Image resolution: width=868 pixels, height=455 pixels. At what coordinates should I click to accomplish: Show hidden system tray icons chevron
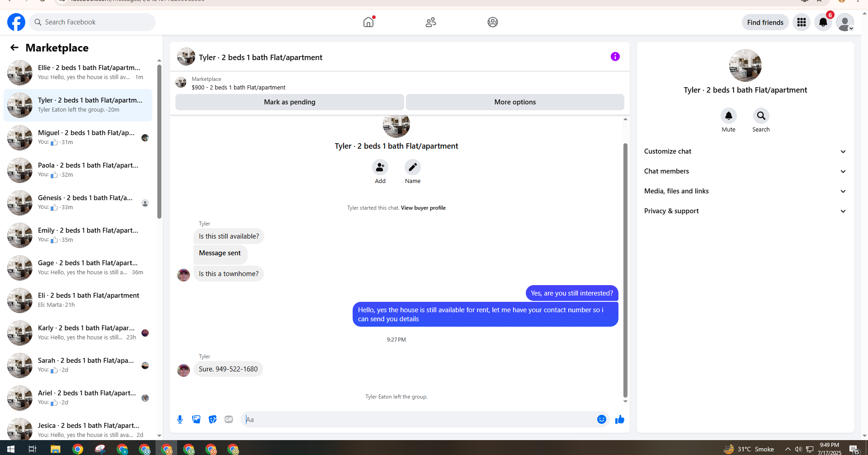(x=788, y=449)
